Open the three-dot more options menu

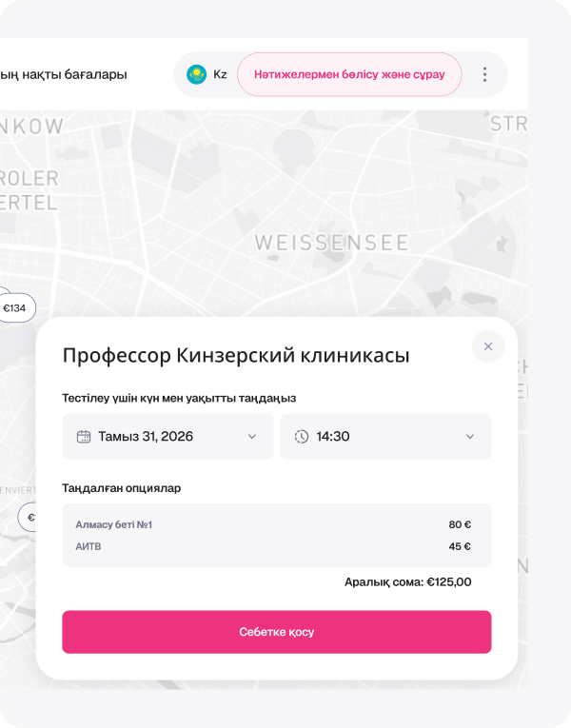(484, 74)
